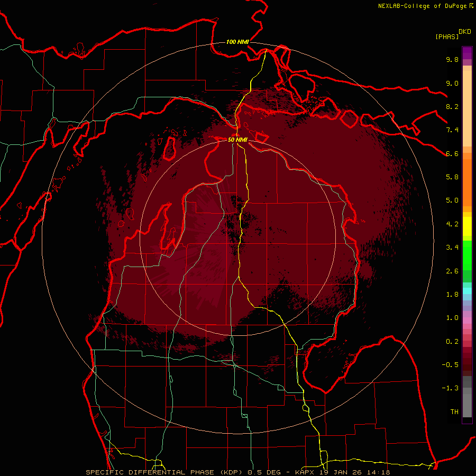Select the -0.5 legend value
The height and width of the screenshot is (476, 476).
point(450,365)
